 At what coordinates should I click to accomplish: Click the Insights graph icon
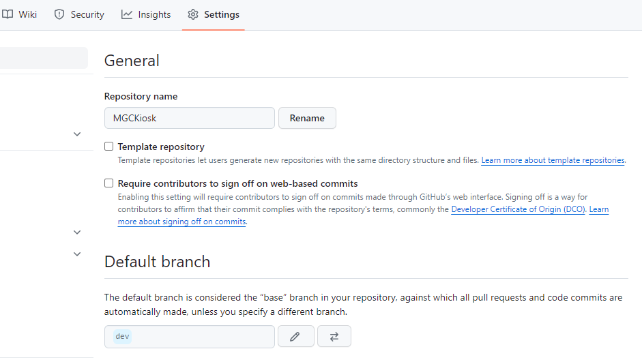click(x=127, y=14)
